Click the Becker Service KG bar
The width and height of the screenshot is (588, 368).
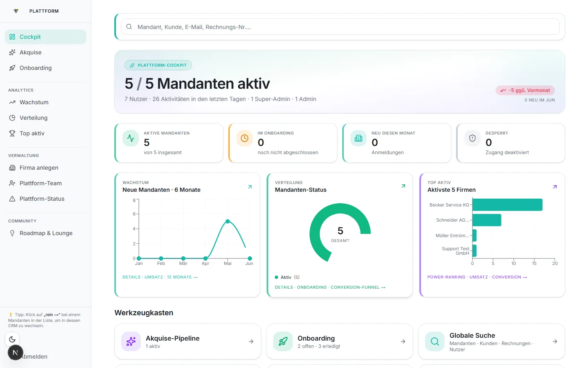507,205
